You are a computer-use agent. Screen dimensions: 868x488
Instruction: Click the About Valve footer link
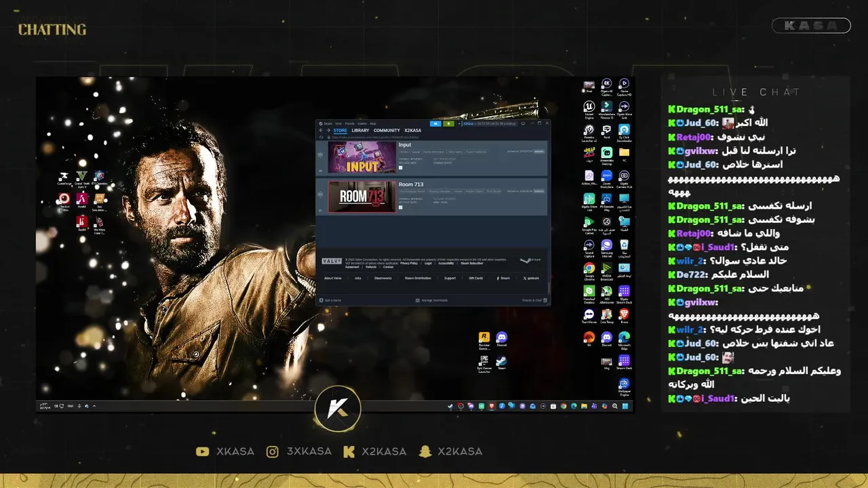point(333,278)
